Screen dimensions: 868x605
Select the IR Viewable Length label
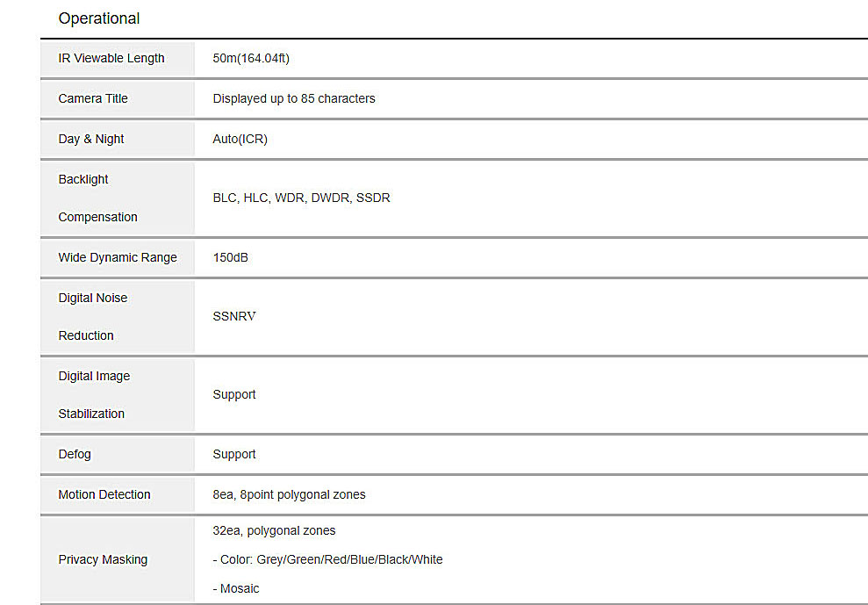[111, 58]
